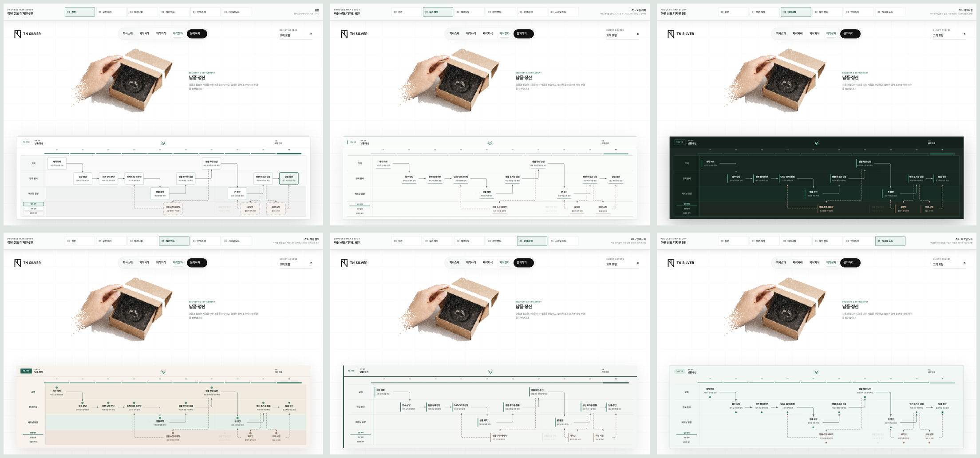Click the TN SILVER logo in the 인덱스 바 panel

click(354, 263)
